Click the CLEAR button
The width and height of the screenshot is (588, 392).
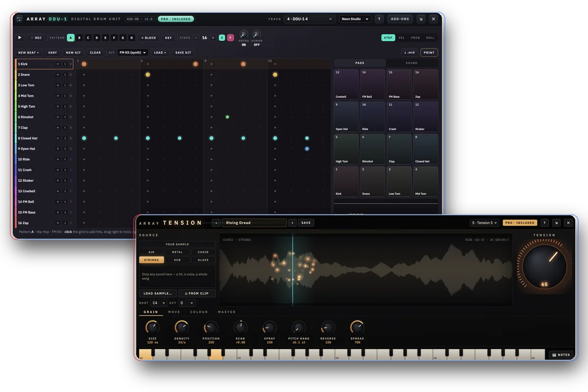coord(95,52)
